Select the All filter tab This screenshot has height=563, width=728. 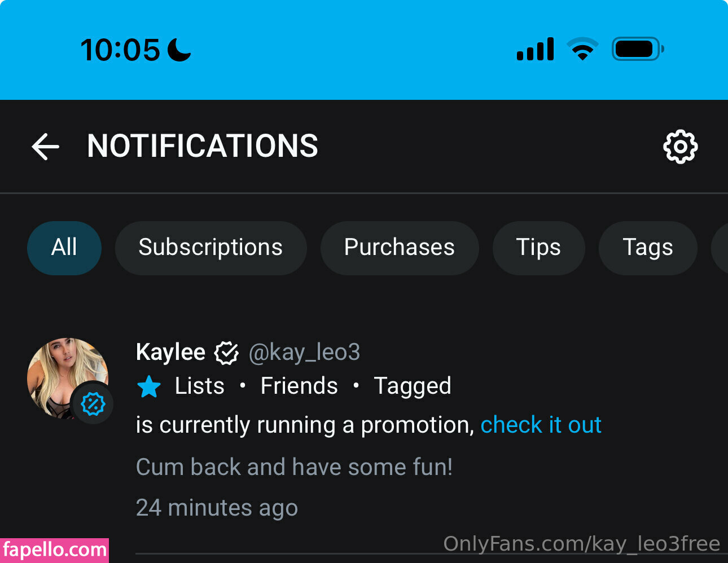coord(64,248)
